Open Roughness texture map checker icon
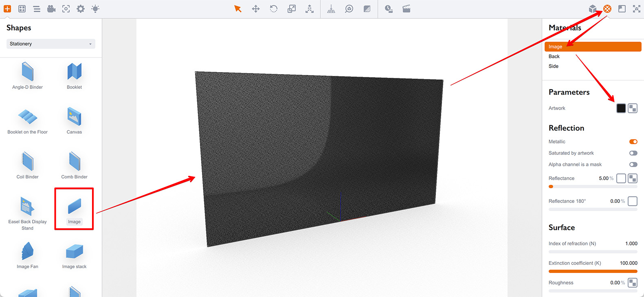Image resolution: width=644 pixels, height=297 pixels. coord(633,282)
